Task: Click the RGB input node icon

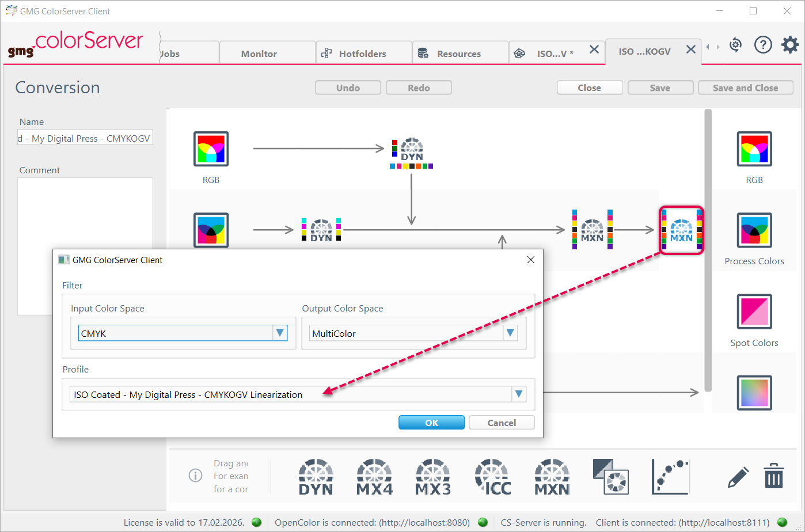Action: coord(211,149)
